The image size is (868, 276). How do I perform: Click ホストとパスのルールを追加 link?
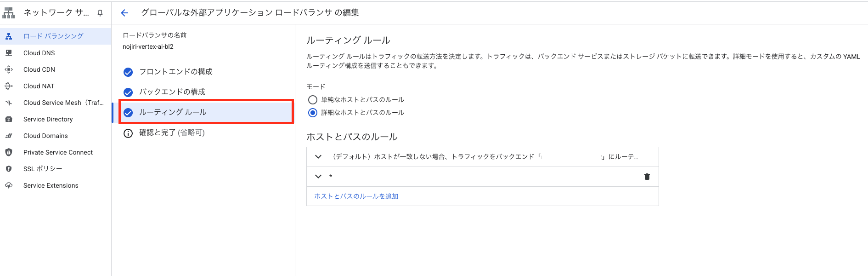(x=356, y=196)
